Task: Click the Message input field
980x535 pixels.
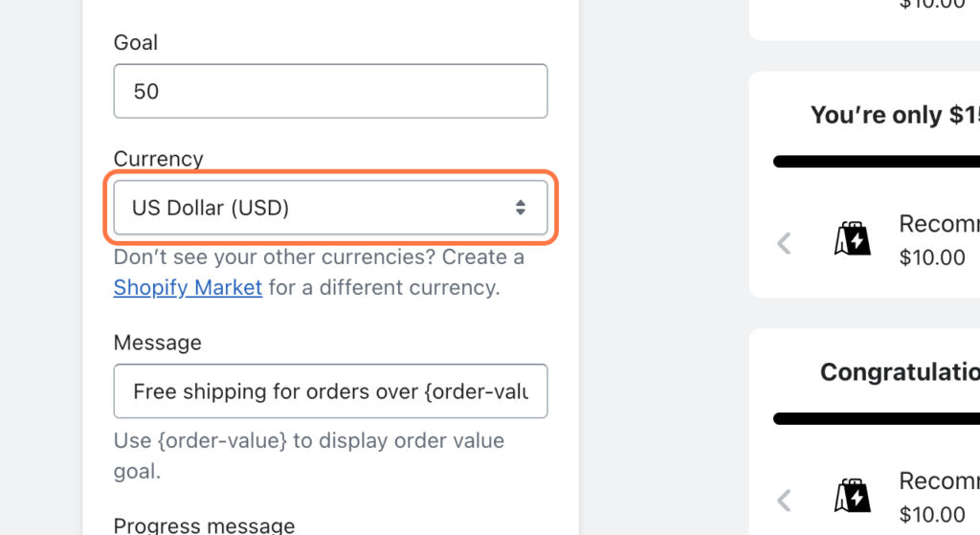Action: (330, 390)
